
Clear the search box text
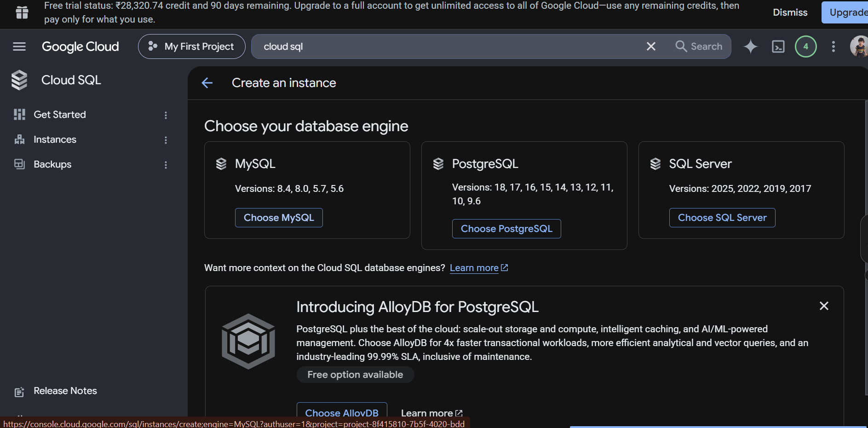click(x=651, y=46)
